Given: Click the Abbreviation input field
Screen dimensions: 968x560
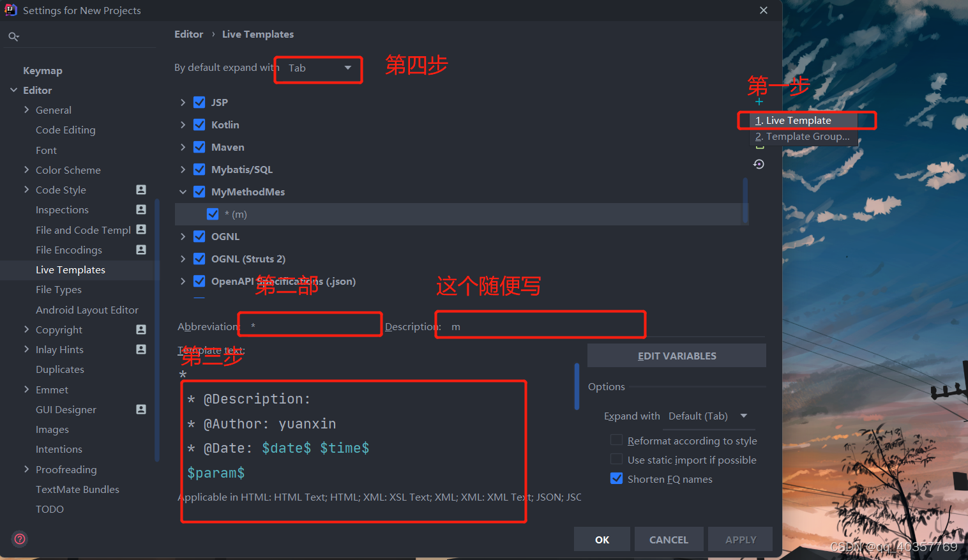Looking at the screenshot, I should pos(311,326).
